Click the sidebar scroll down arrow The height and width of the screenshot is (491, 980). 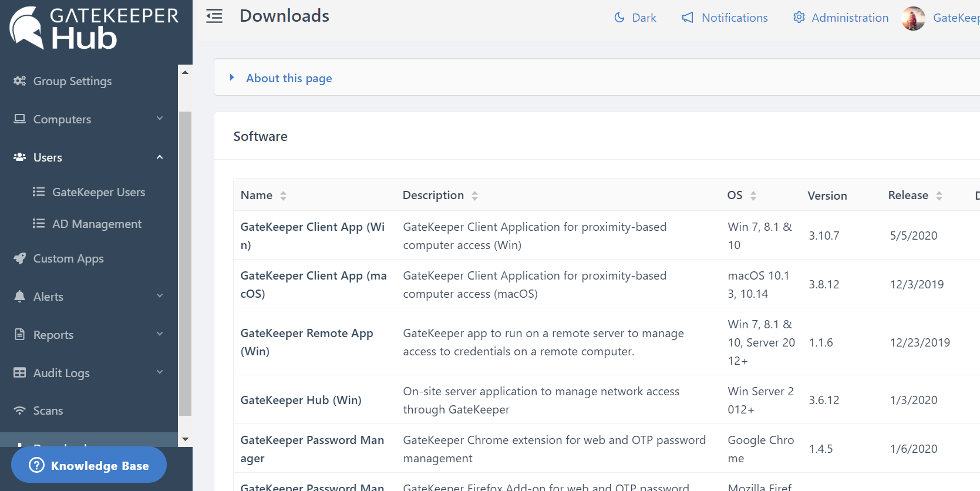[x=185, y=439]
